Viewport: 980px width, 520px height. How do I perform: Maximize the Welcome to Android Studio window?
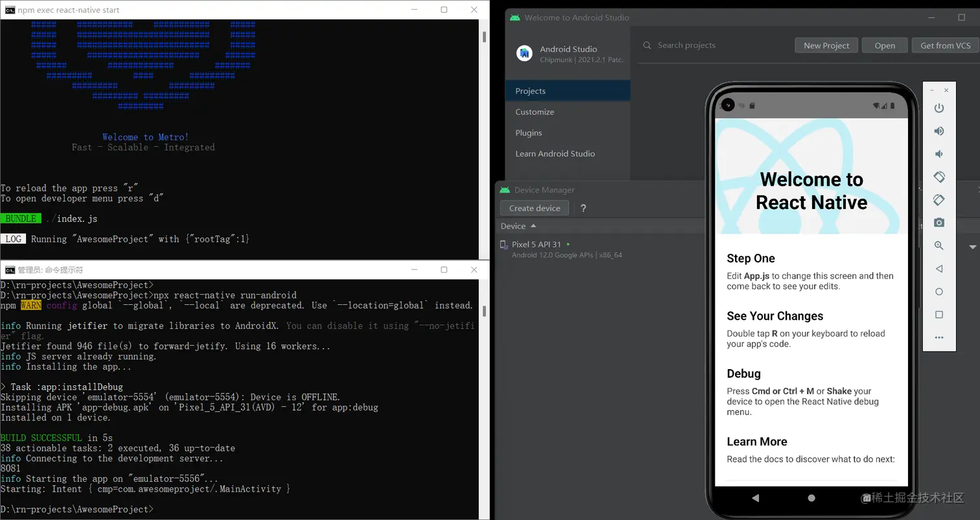click(x=962, y=17)
